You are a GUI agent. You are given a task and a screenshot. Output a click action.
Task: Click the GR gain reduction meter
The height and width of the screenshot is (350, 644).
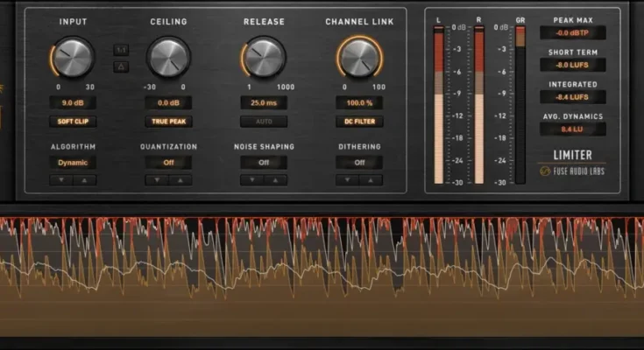520,105
